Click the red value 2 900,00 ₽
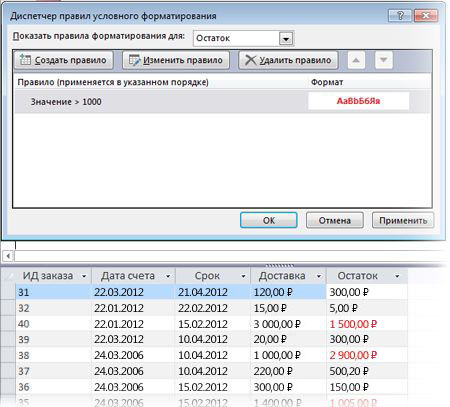 point(353,355)
